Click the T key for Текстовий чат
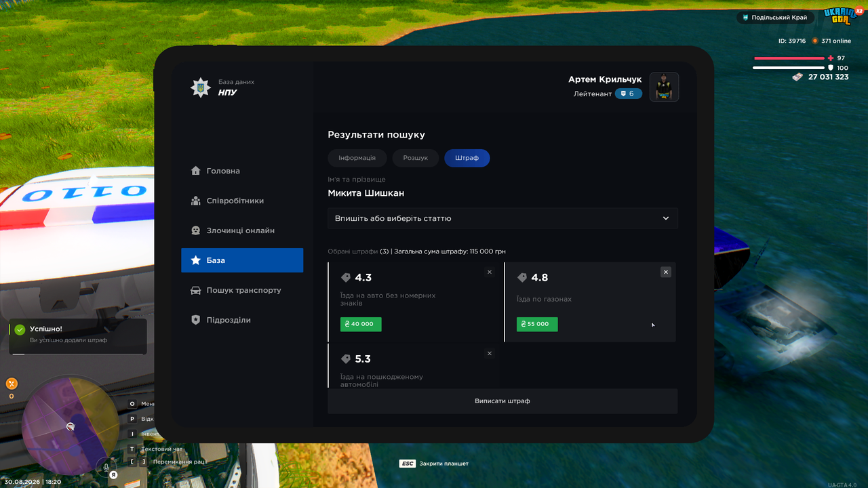The height and width of the screenshot is (488, 868). 132,449
